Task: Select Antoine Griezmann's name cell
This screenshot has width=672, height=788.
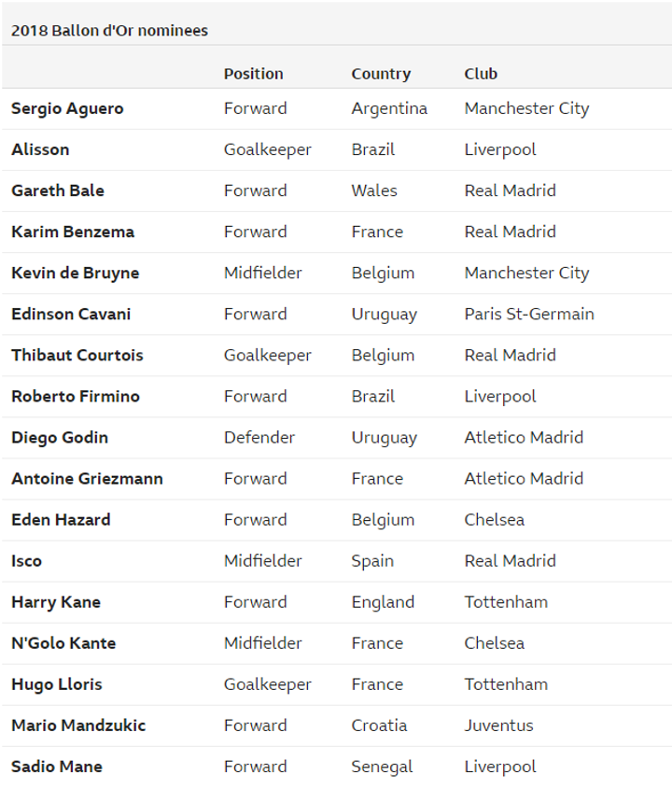Action: click(x=87, y=478)
